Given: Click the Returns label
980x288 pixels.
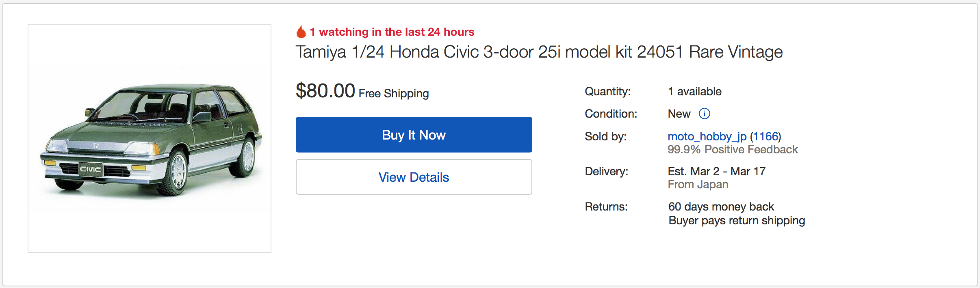Looking at the screenshot, I should [606, 207].
